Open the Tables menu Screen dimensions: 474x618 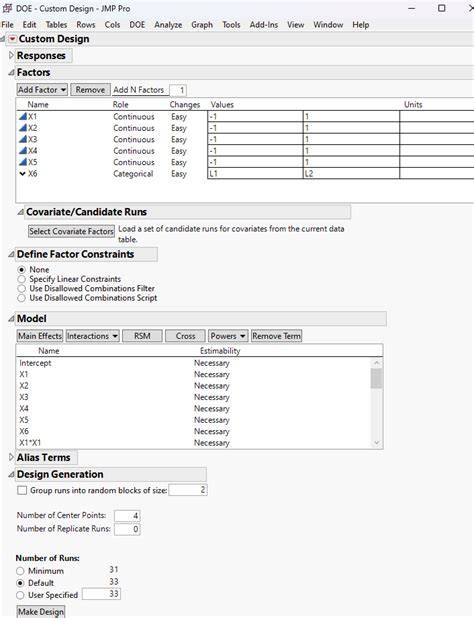56,24
